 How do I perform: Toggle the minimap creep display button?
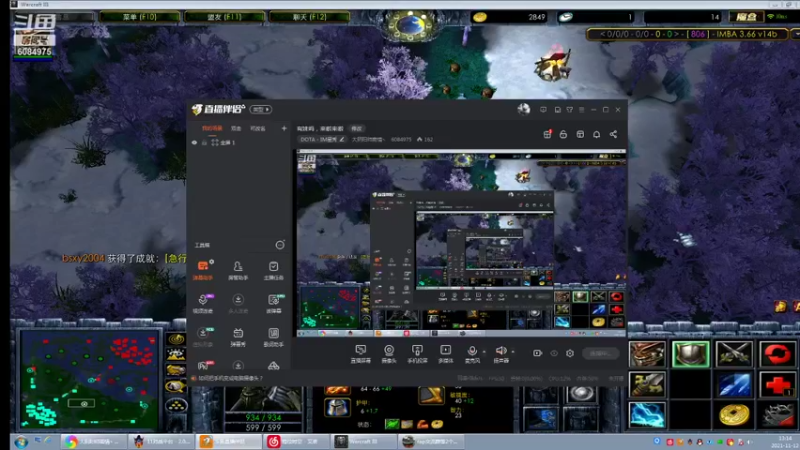(x=176, y=387)
